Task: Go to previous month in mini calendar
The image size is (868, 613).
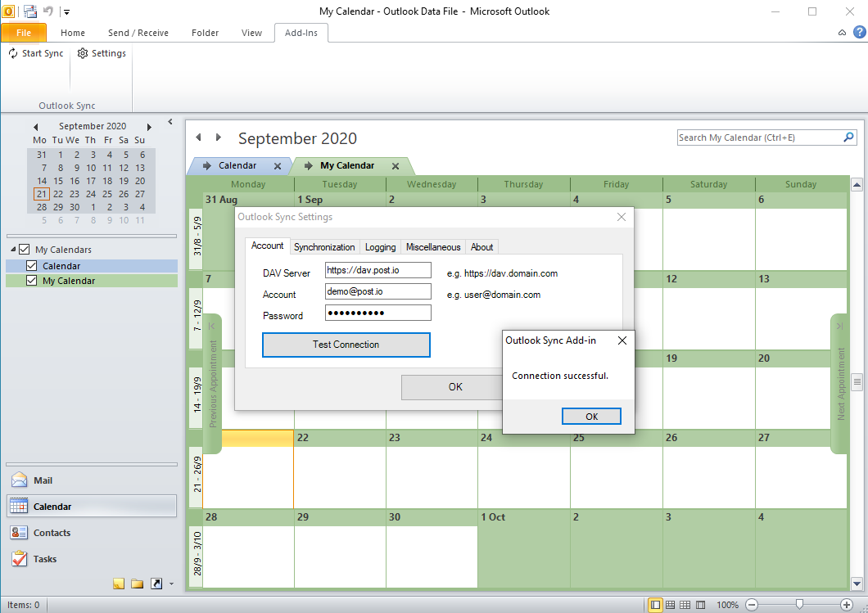Action: coord(35,127)
